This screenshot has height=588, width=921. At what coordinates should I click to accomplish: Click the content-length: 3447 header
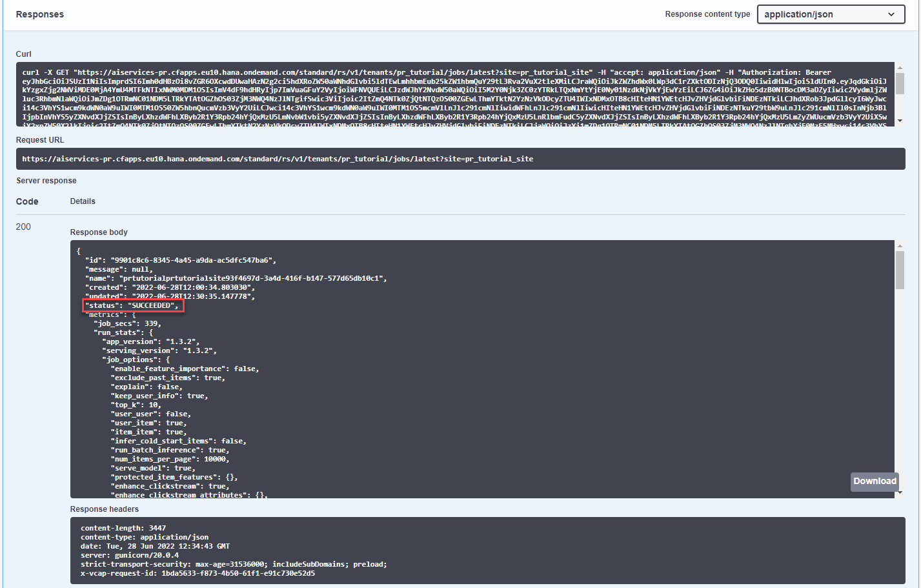(123, 528)
